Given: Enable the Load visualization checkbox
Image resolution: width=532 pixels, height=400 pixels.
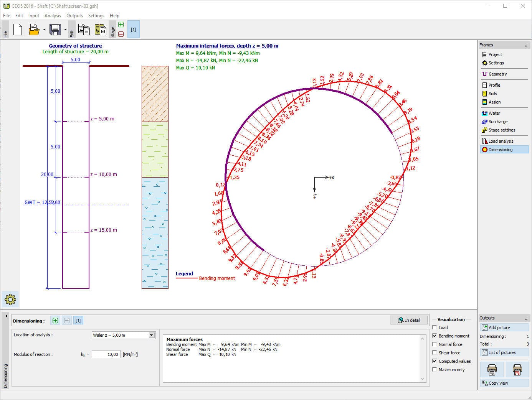Looking at the screenshot, I should pyautogui.click(x=435, y=328).
